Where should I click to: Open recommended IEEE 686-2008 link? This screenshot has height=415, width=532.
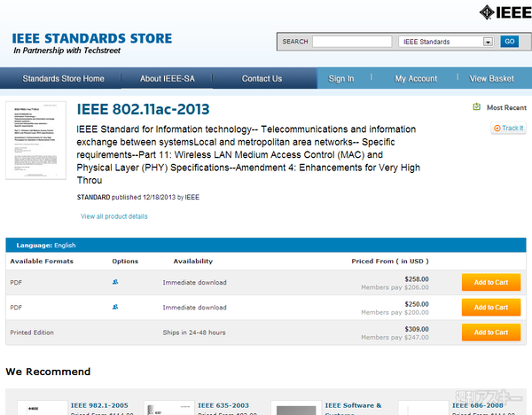[477, 405]
